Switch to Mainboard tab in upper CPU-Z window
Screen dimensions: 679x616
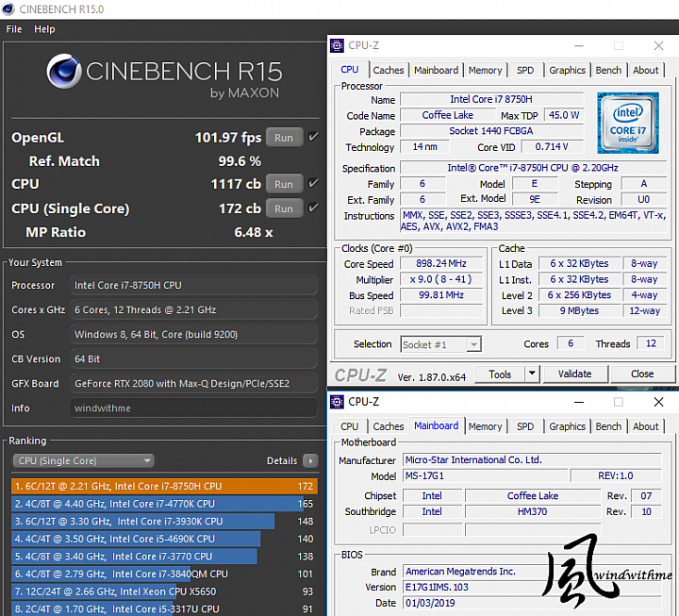coord(436,70)
